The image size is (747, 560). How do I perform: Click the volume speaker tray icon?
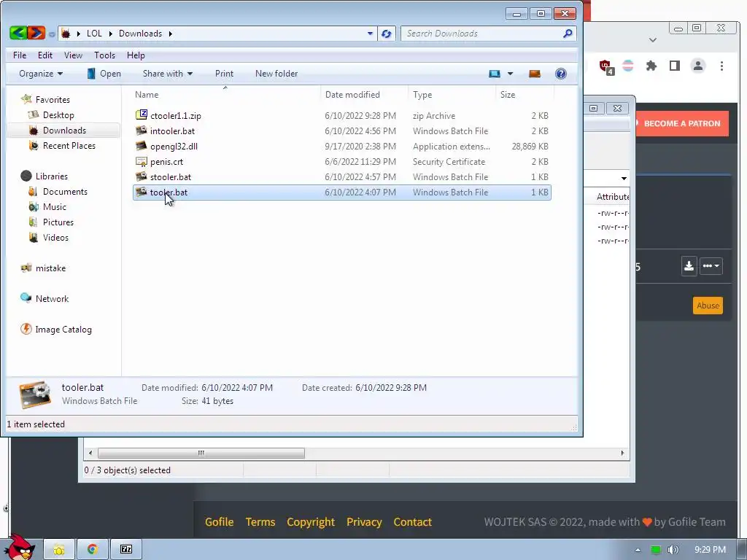coord(672,550)
